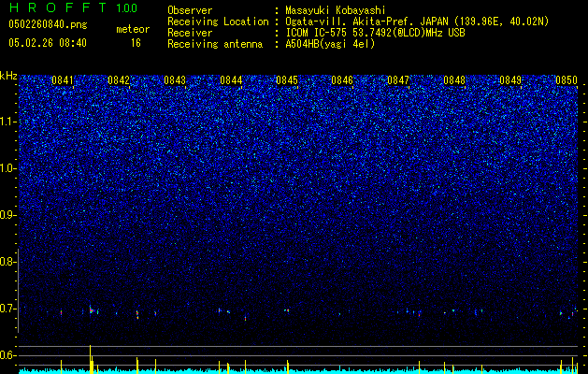Select the Receiver field label
Viewport: 588px width, 374px height.
[190, 33]
